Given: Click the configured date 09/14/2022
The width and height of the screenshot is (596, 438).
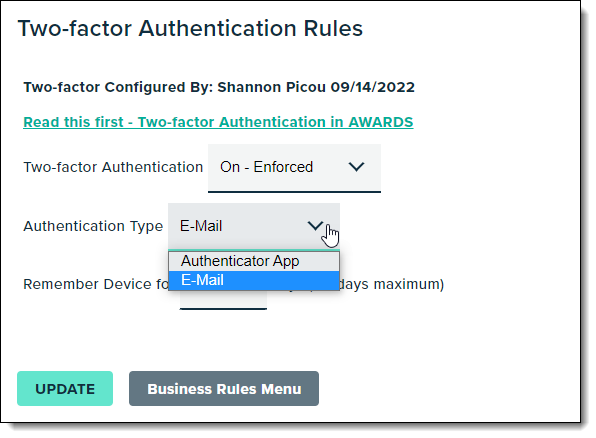Looking at the screenshot, I should coord(372,87).
